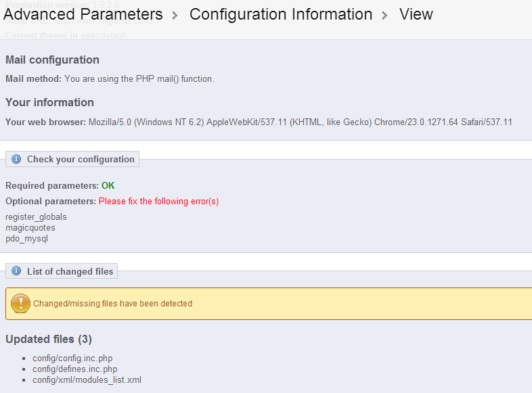The width and height of the screenshot is (532, 393).
Task: Click the pdo_mysql error item
Action: (x=26, y=239)
